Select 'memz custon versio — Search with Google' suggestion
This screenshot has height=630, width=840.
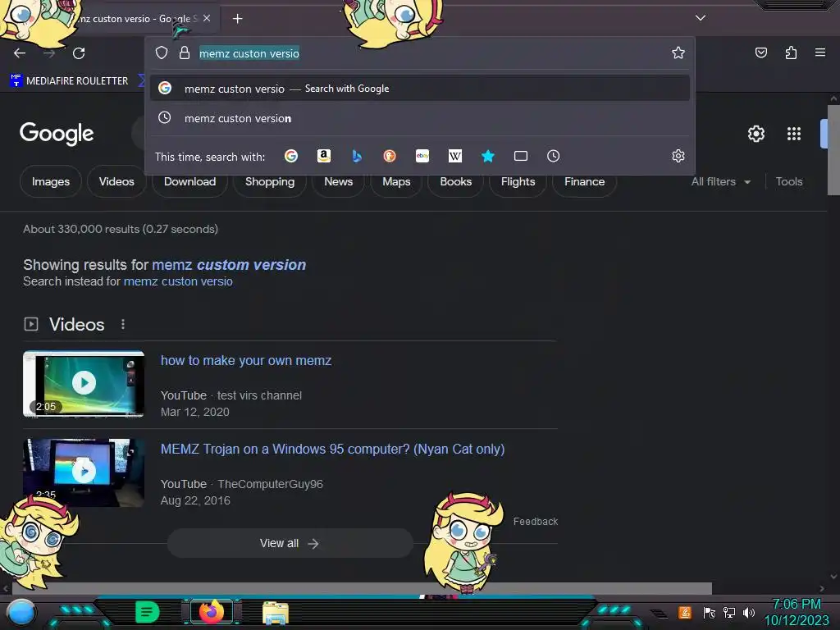[x=419, y=89]
